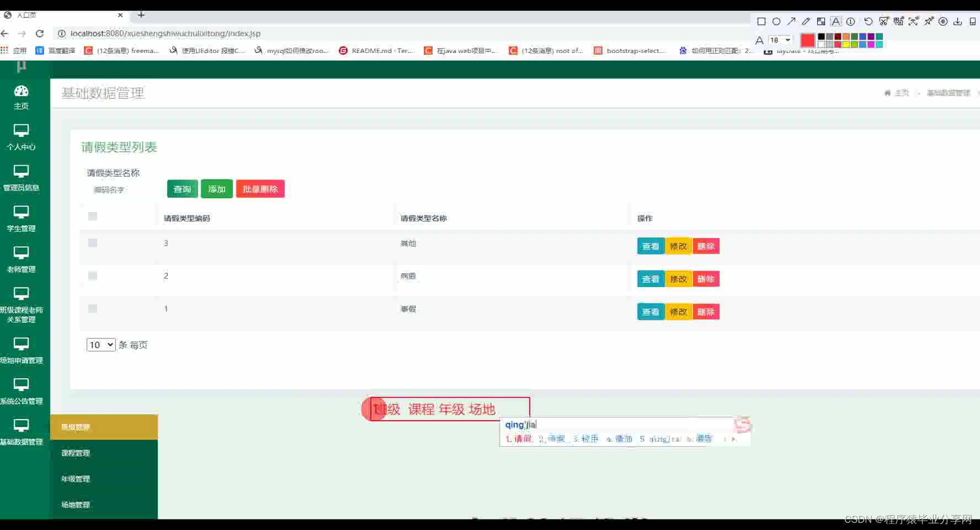The height and width of the screenshot is (530, 980).
Task: Click 删除 for the 事假 row
Action: coord(706,312)
